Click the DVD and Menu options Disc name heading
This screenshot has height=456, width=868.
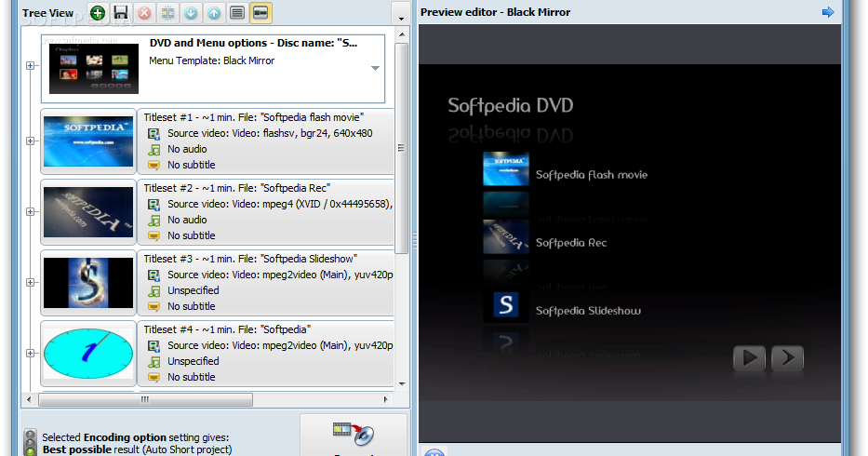[x=253, y=43]
